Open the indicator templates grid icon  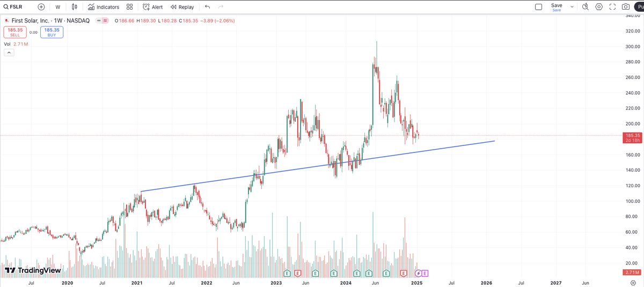[x=129, y=7]
